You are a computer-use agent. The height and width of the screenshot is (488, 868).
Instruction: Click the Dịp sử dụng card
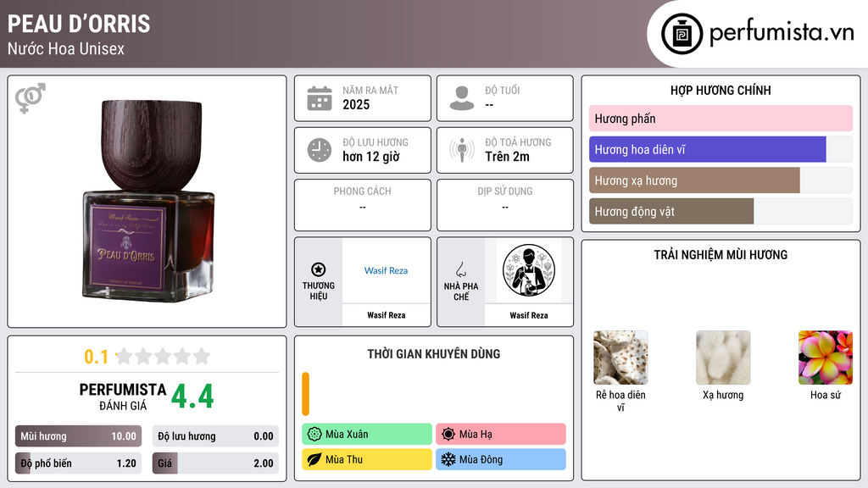(x=505, y=205)
